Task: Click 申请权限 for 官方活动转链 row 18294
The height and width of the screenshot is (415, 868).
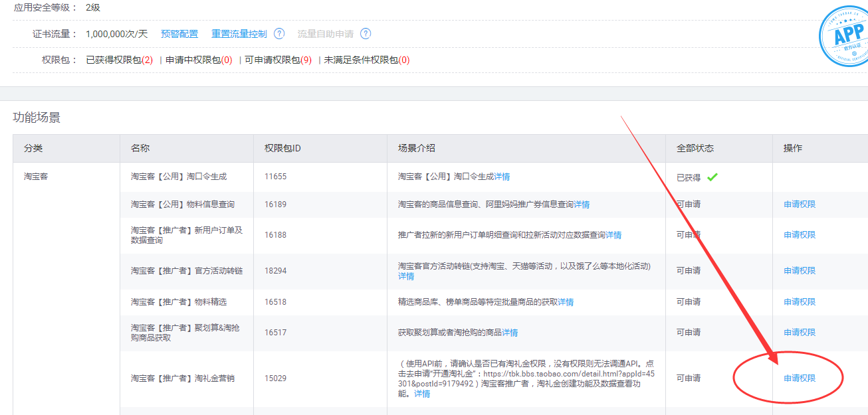Action: tap(800, 271)
